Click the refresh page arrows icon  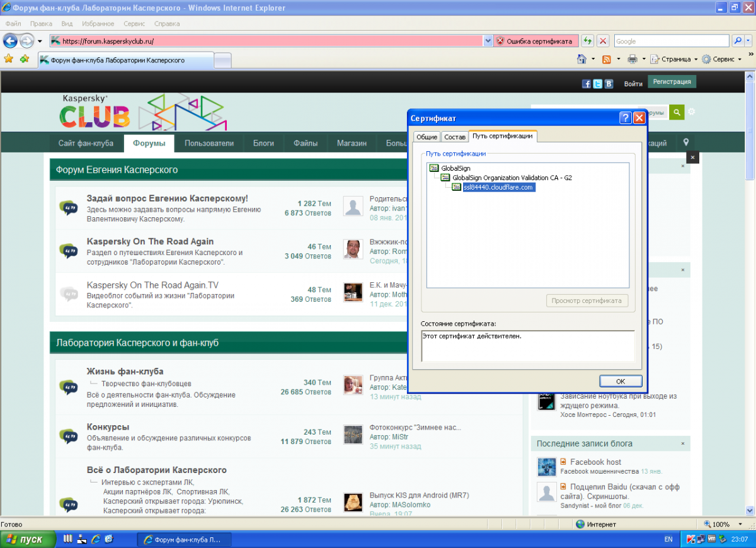tap(587, 41)
